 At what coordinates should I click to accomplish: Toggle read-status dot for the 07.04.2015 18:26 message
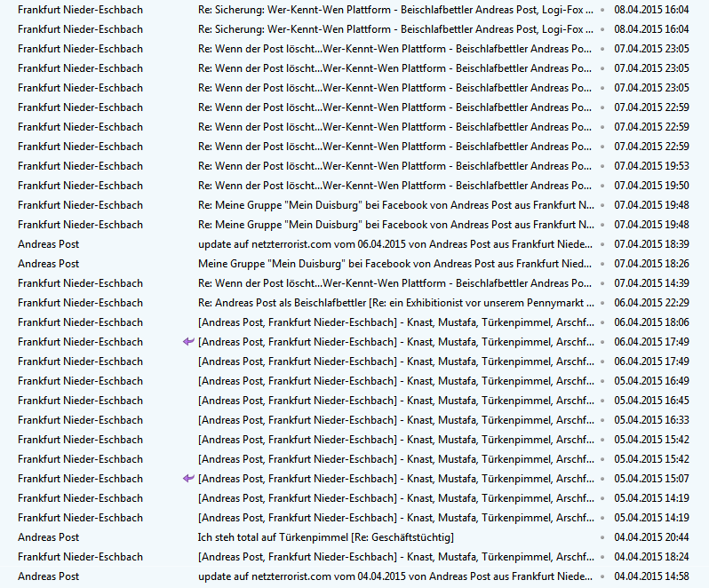pos(602,264)
